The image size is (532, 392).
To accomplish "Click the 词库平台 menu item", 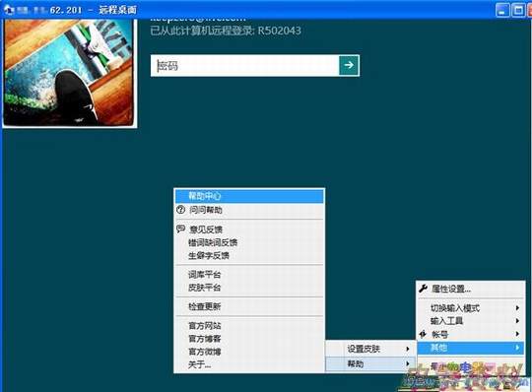I will click(249, 275).
